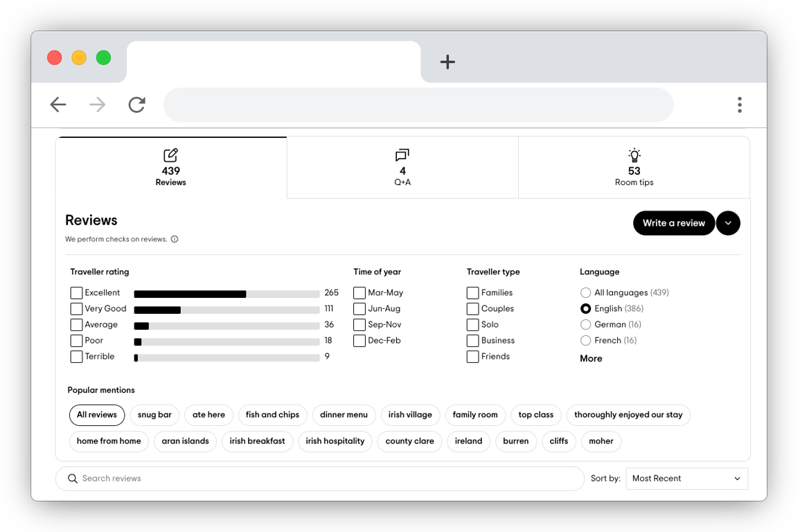Filter by ireland mention chip

point(469,441)
